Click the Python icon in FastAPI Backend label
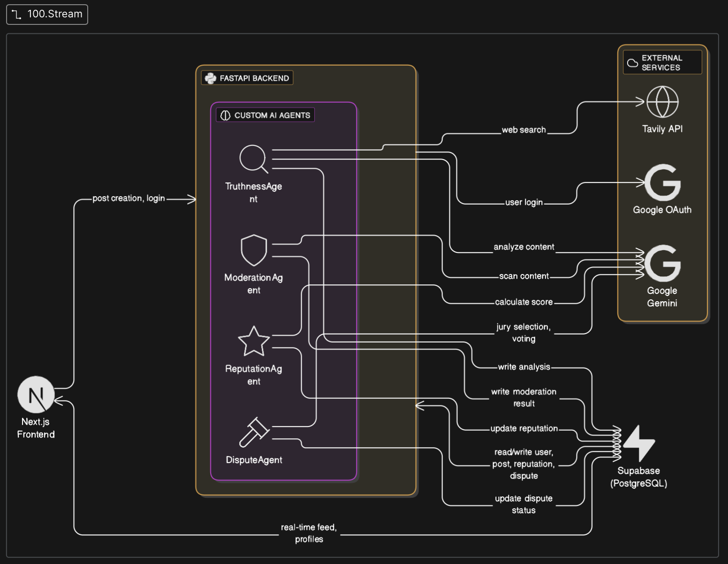The image size is (728, 564). coord(211,78)
